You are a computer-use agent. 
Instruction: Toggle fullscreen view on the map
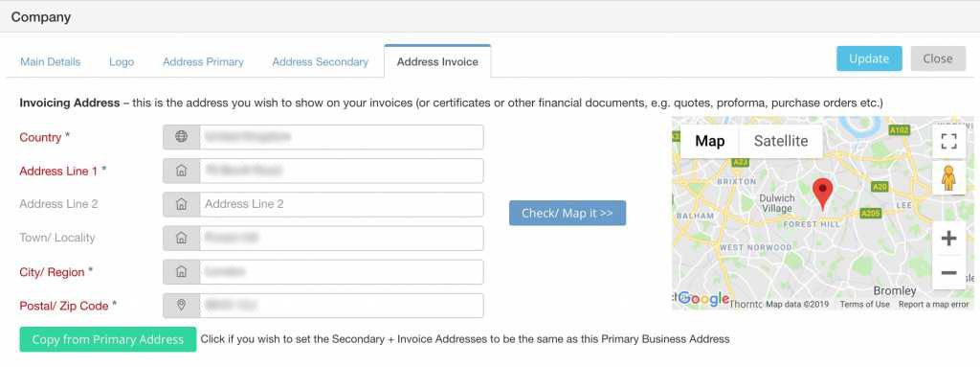pyautogui.click(x=948, y=142)
